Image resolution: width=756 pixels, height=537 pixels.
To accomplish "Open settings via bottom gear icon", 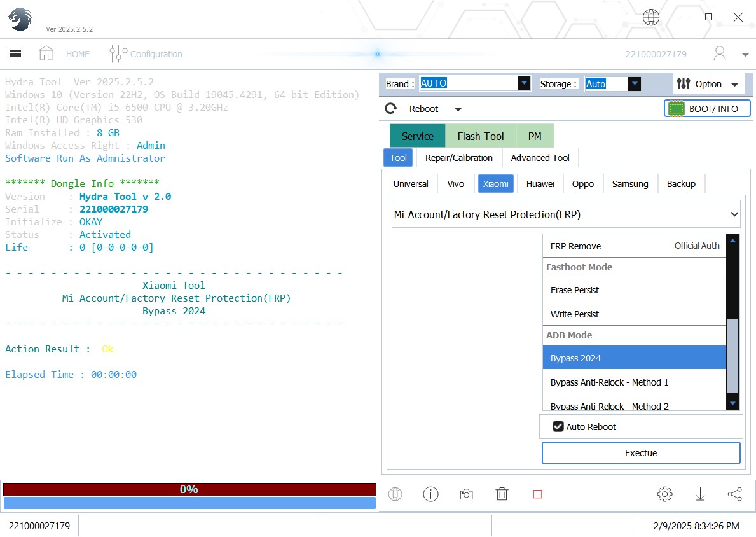I will tap(664, 494).
